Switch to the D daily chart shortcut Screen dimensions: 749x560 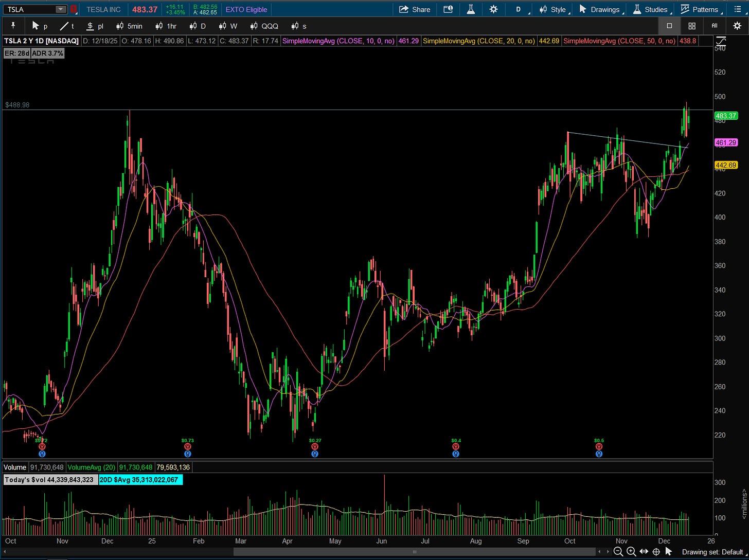198,26
